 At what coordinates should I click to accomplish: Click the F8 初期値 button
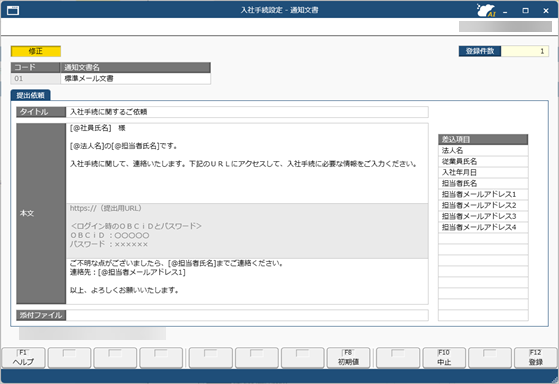(x=348, y=358)
